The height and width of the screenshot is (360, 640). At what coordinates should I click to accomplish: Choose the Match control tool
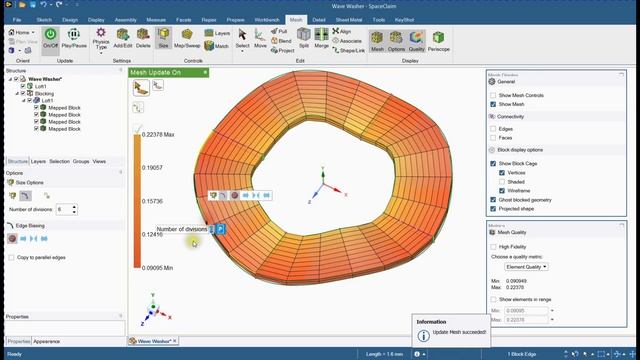click(x=216, y=46)
